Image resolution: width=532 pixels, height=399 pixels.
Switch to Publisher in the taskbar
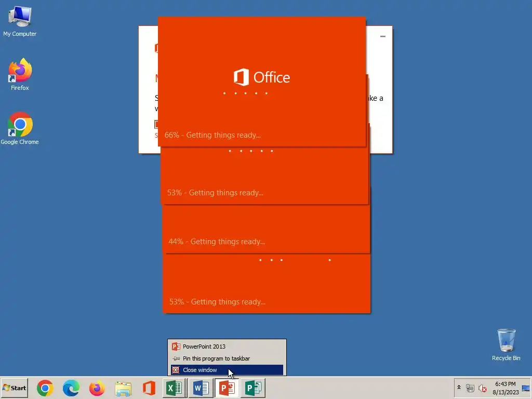(253, 388)
